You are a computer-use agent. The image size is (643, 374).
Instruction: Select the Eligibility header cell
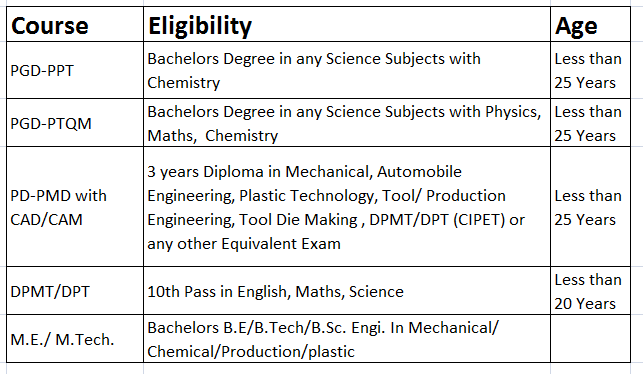tap(347, 24)
